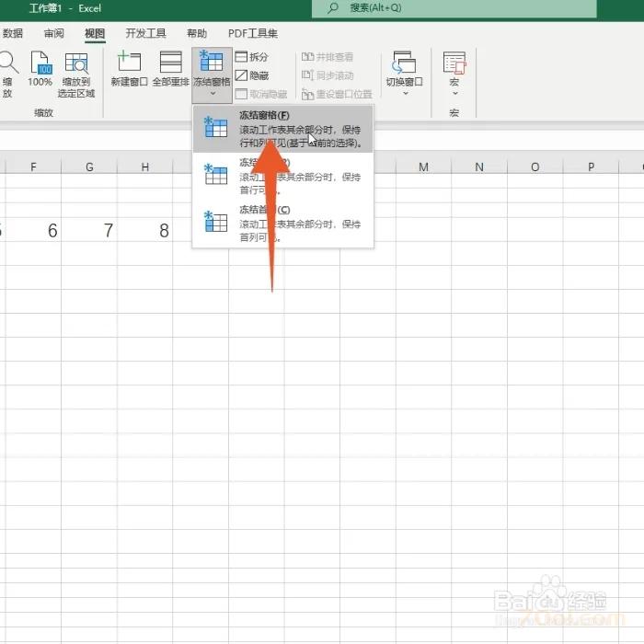Select column F header
The width and height of the screenshot is (644, 644).
(x=33, y=167)
